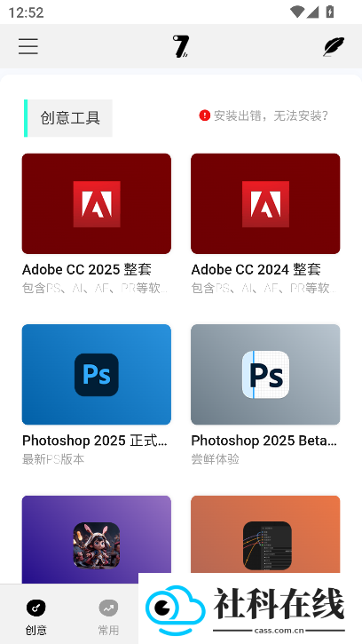Click the Photoshop 2025 Beta title text
Image resolution: width=362 pixels, height=644 pixels.
pyautogui.click(x=264, y=441)
